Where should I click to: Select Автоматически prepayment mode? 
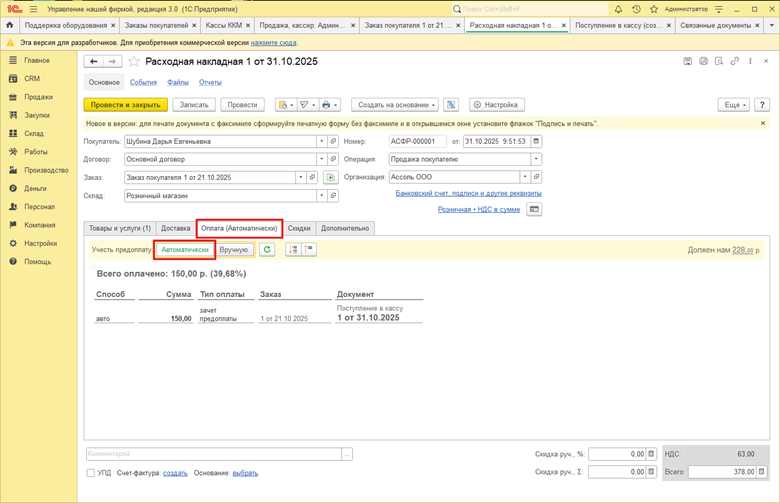point(185,249)
